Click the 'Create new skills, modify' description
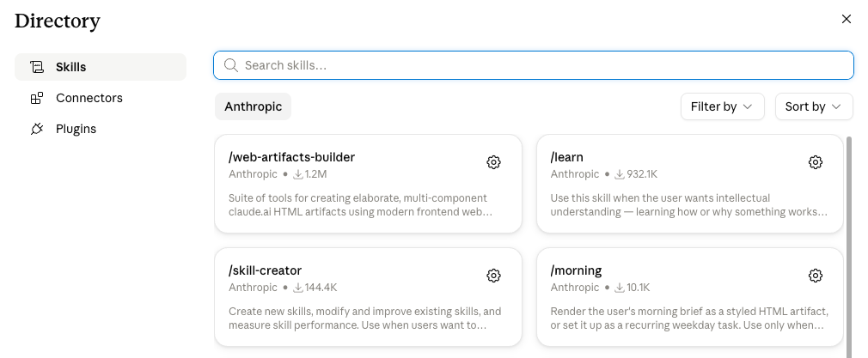 (364, 319)
